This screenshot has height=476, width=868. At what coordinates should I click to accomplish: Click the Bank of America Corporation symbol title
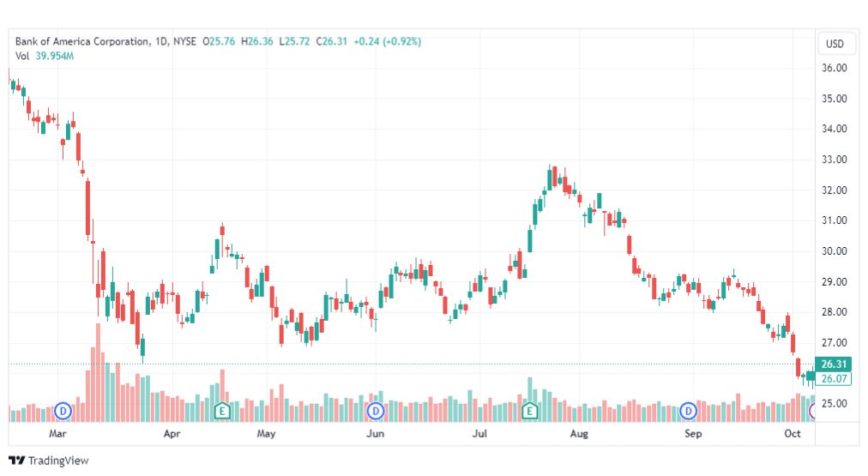tap(82, 41)
